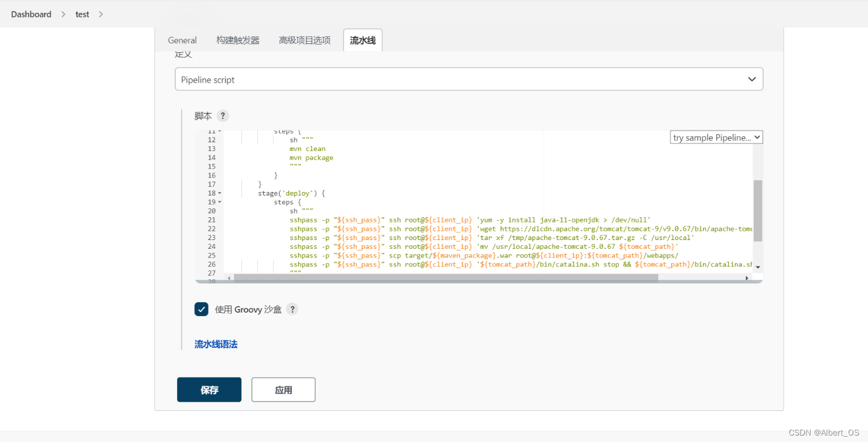Screen dimensions: 868x442
Task: Toggle the 使用 Groovy 沙盒 checkbox
Action: coord(202,309)
